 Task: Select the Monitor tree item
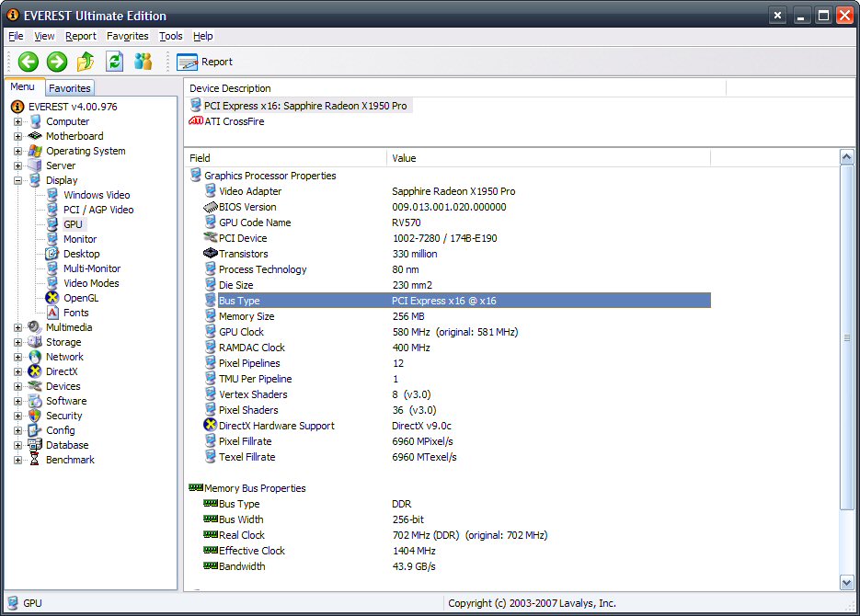(x=79, y=239)
